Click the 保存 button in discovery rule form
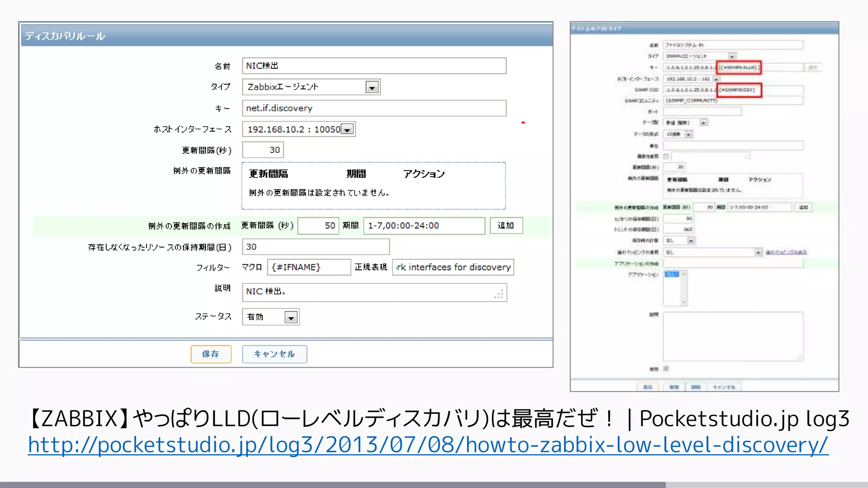 point(211,354)
